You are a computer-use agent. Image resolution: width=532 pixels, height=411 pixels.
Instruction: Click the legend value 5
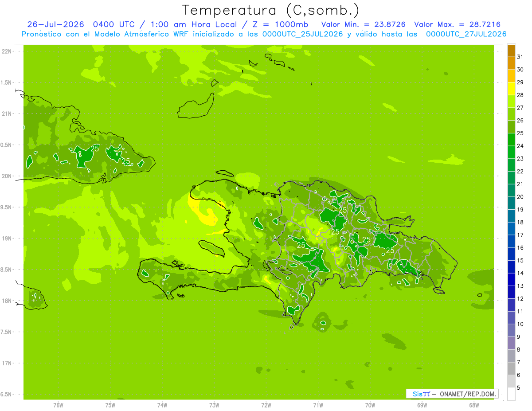coord(519,388)
